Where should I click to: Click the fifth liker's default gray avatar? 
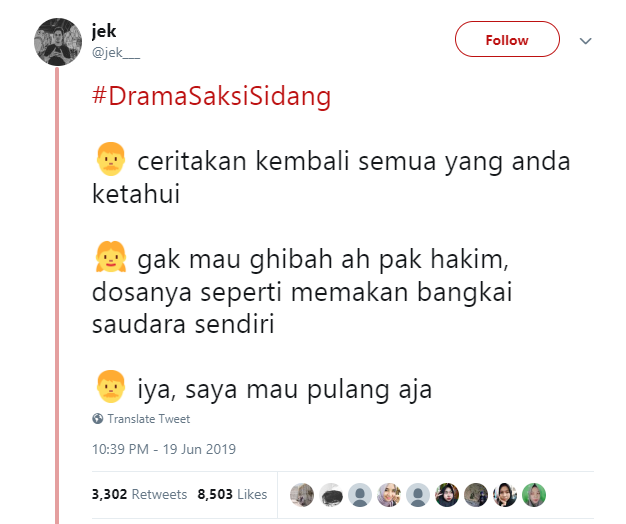(x=418, y=495)
